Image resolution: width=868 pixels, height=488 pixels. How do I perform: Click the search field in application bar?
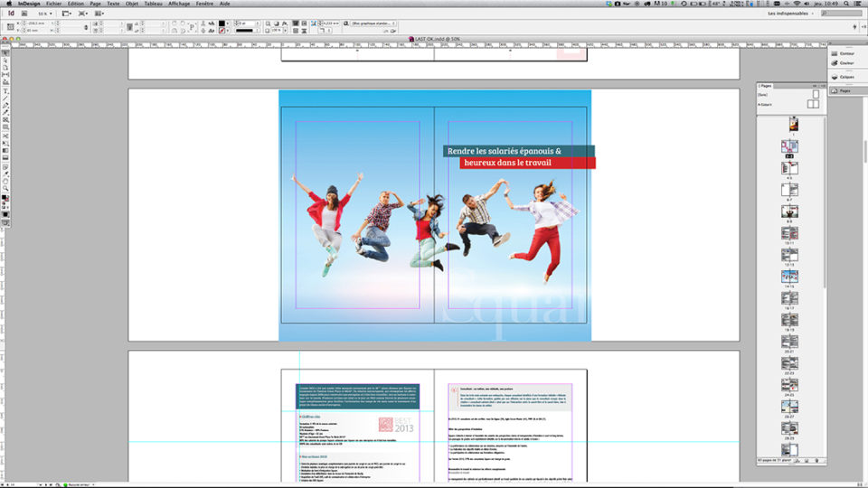coord(842,14)
